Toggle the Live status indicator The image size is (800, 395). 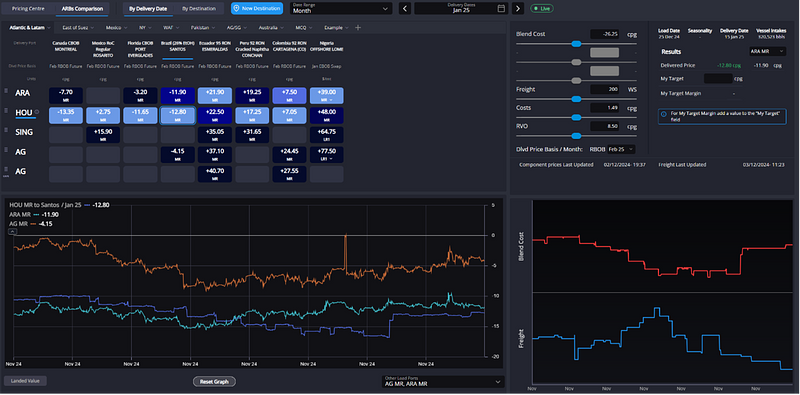541,9
